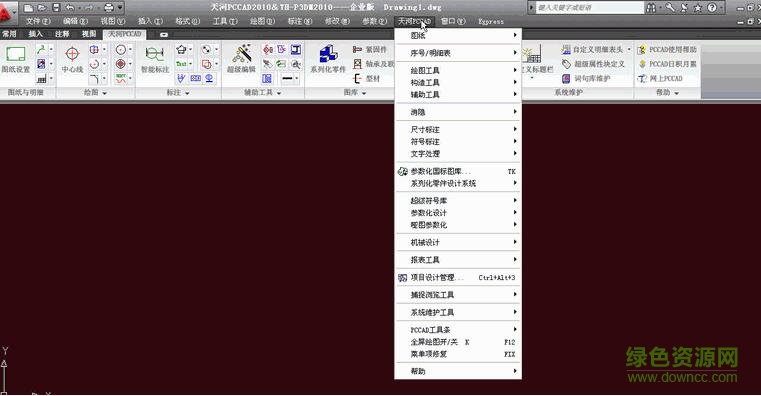Open the 报表工具 submenu
Screen dimensions: 761x396
[458, 260]
